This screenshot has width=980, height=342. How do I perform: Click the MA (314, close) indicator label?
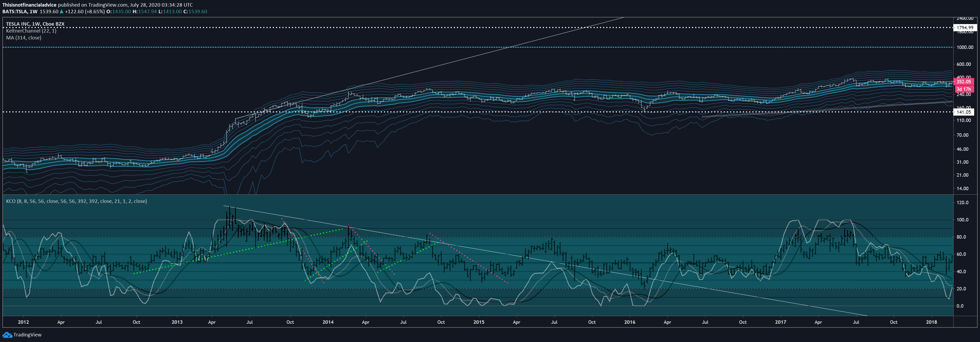(24, 38)
